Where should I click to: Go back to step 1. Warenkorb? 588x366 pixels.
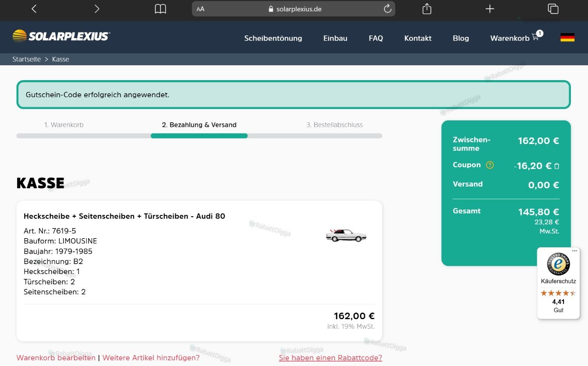[x=64, y=125]
